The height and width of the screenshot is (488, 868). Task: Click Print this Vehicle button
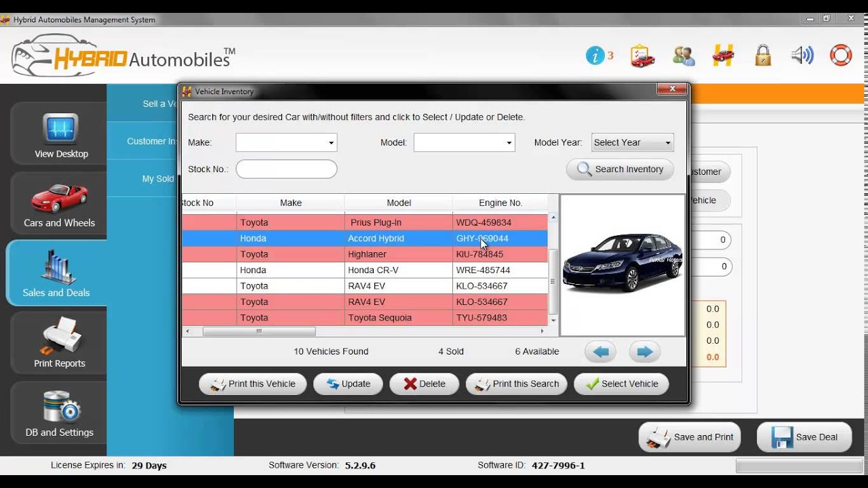pos(252,384)
